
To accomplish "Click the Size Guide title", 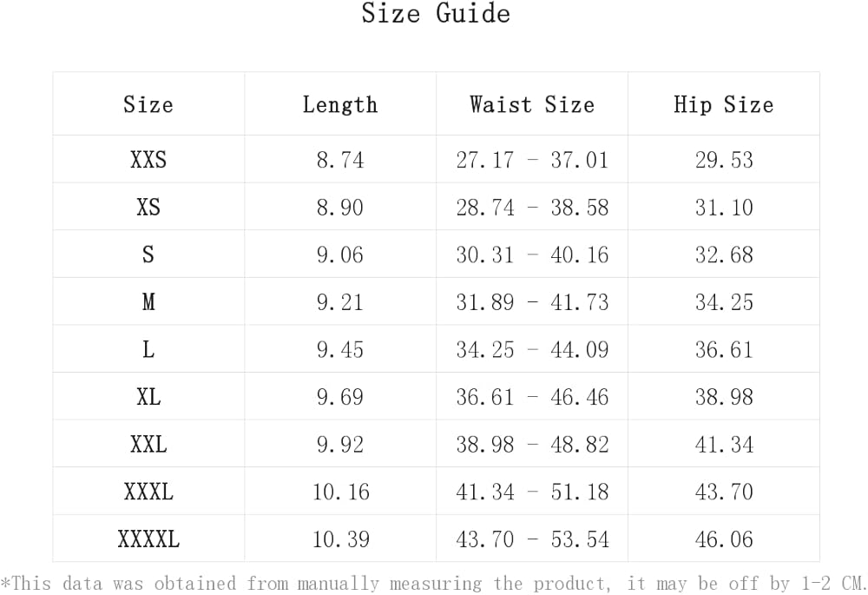I will 436,13.
